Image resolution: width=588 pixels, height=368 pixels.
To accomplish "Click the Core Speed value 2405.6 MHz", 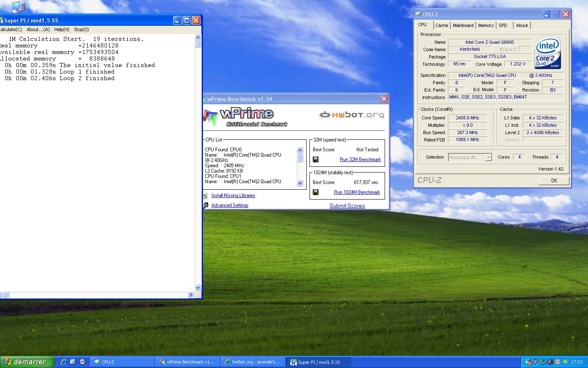I will pyautogui.click(x=468, y=118).
